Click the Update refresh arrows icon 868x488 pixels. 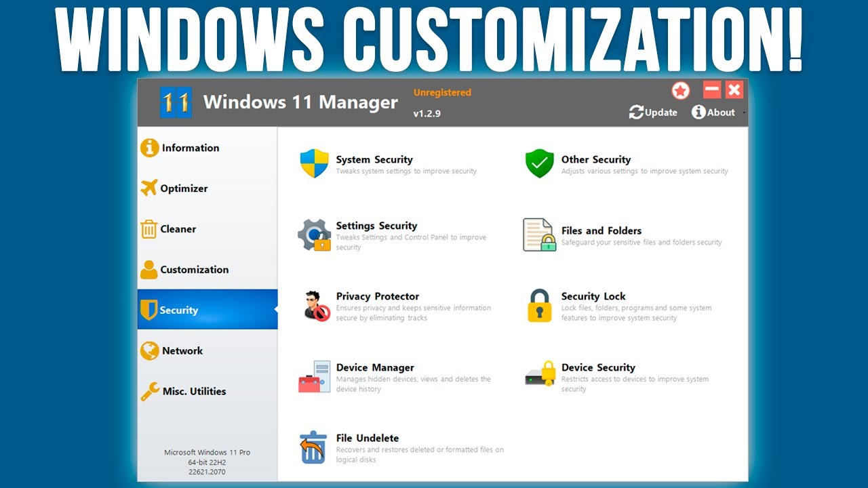pyautogui.click(x=636, y=113)
